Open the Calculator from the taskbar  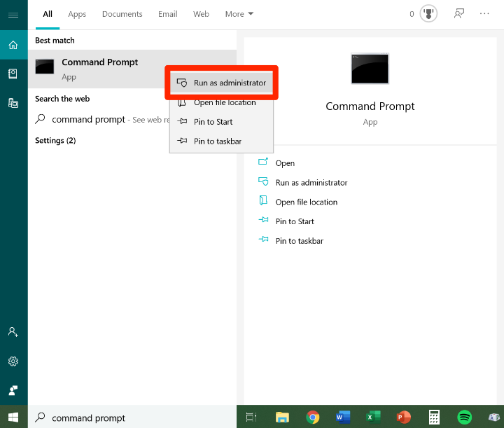coord(434,417)
